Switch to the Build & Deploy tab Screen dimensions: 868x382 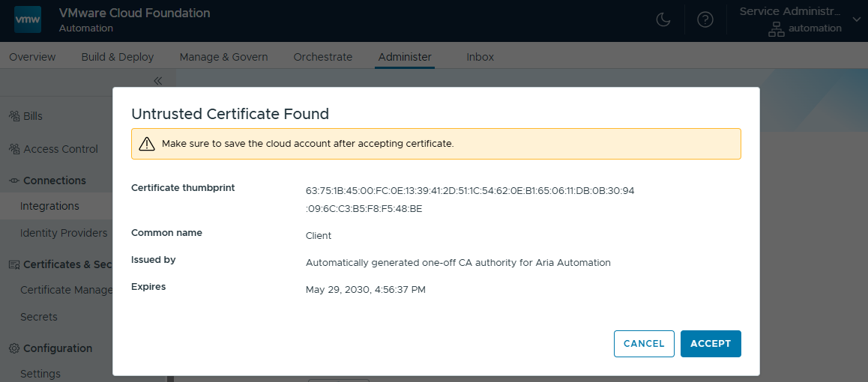(118, 57)
